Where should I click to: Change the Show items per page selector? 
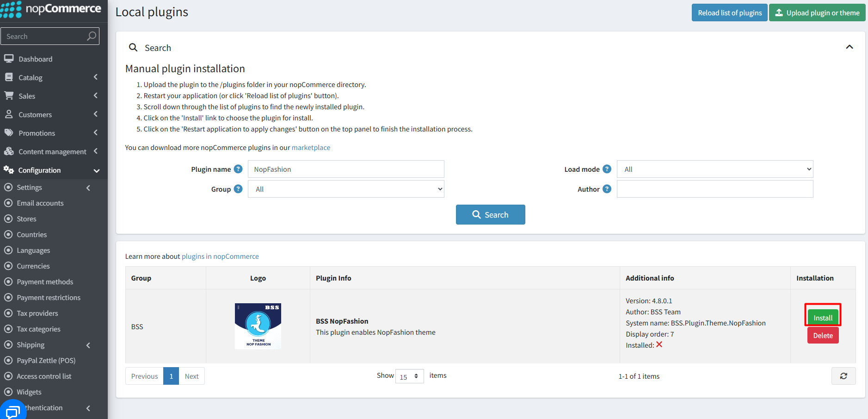(410, 376)
